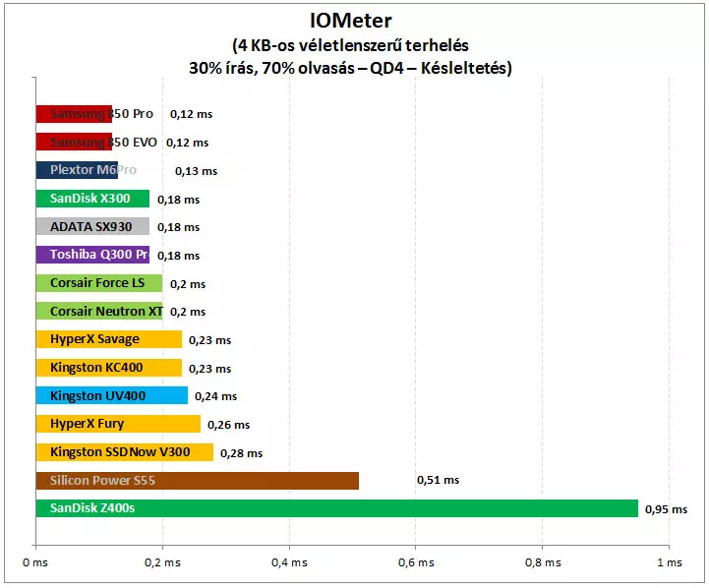
Task: Click the 0,18 ms label beside SanDisk X300
Action: pos(179,200)
